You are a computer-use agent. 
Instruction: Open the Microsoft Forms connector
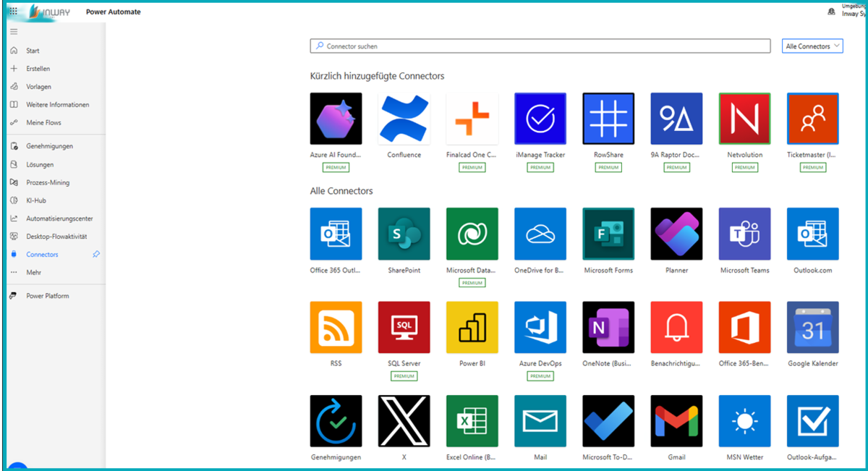click(608, 234)
